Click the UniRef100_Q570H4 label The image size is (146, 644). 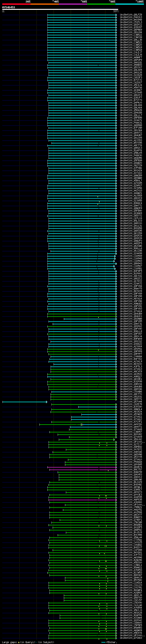131,402
